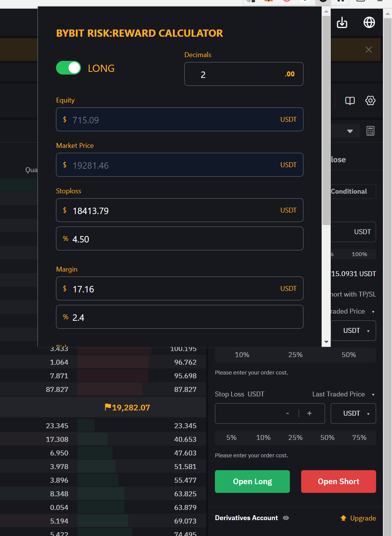Decrease Stop Loss with minus button
392x536 pixels.
pyautogui.click(x=288, y=413)
